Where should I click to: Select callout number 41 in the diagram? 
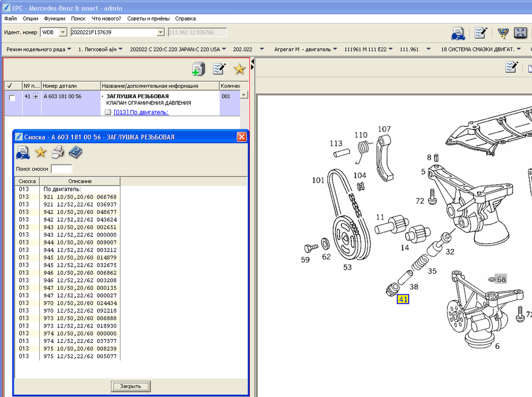[402, 299]
